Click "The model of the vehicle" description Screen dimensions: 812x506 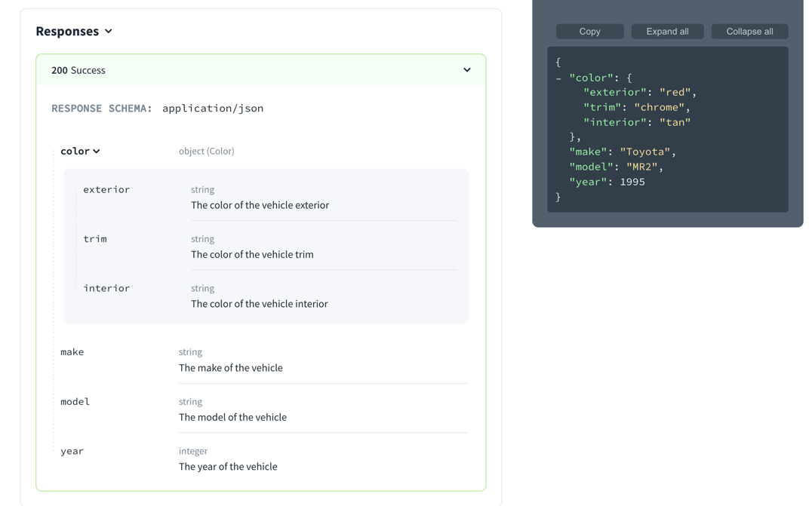click(232, 417)
